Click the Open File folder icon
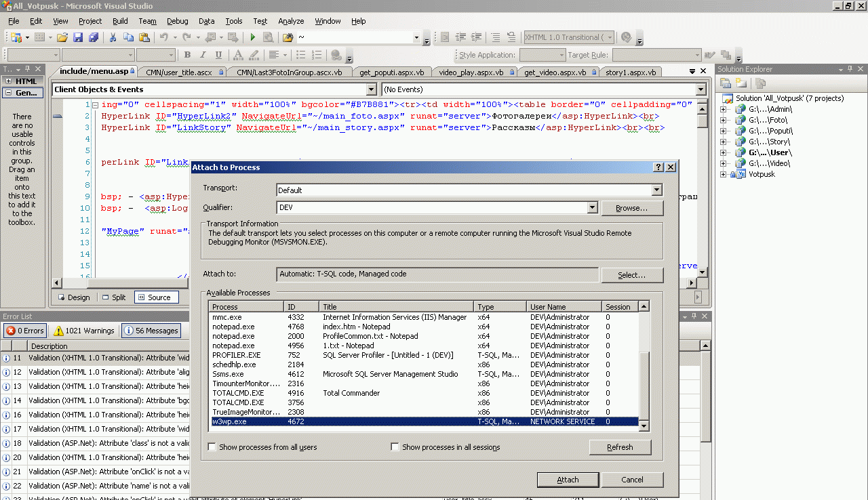Image resolution: width=868 pixels, height=500 pixels. coord(62,38)
